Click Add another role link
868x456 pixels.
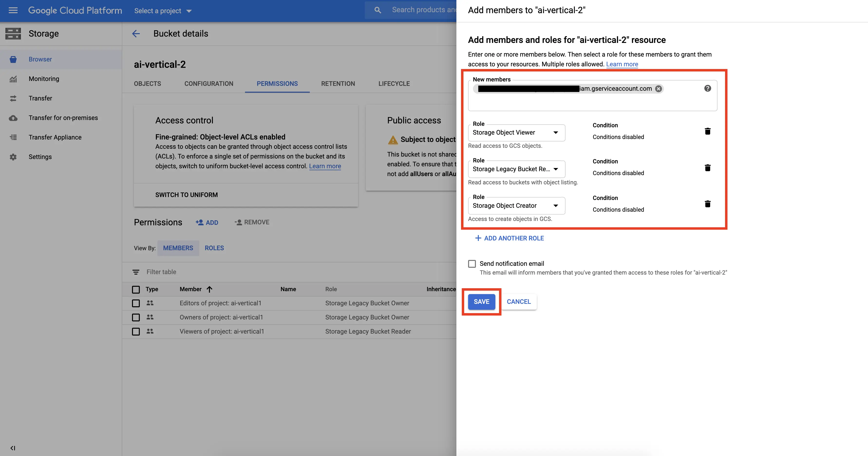[x=509, y=238]
